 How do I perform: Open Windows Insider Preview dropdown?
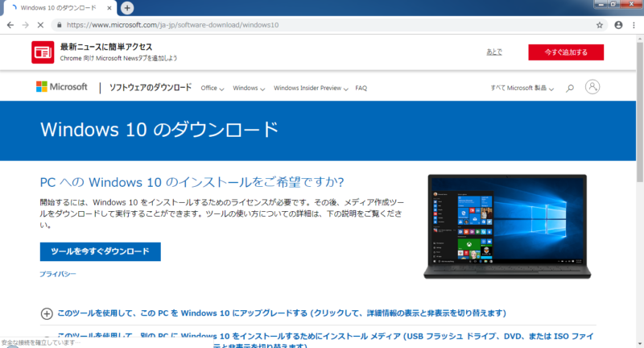(x=311, y=88)
